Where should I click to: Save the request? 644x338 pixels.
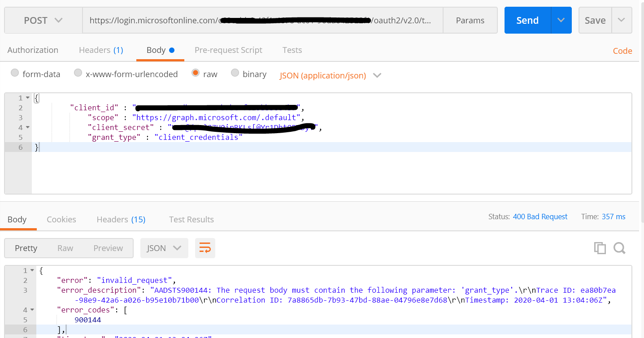click(595, 20)
